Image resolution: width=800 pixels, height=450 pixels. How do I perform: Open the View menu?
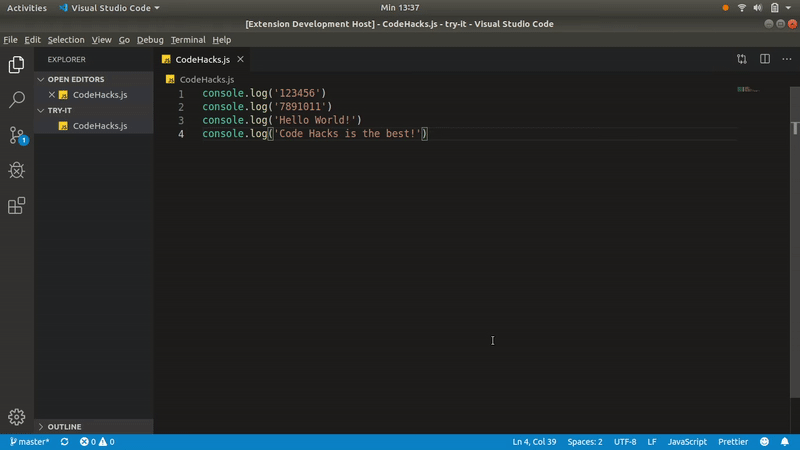102,40
